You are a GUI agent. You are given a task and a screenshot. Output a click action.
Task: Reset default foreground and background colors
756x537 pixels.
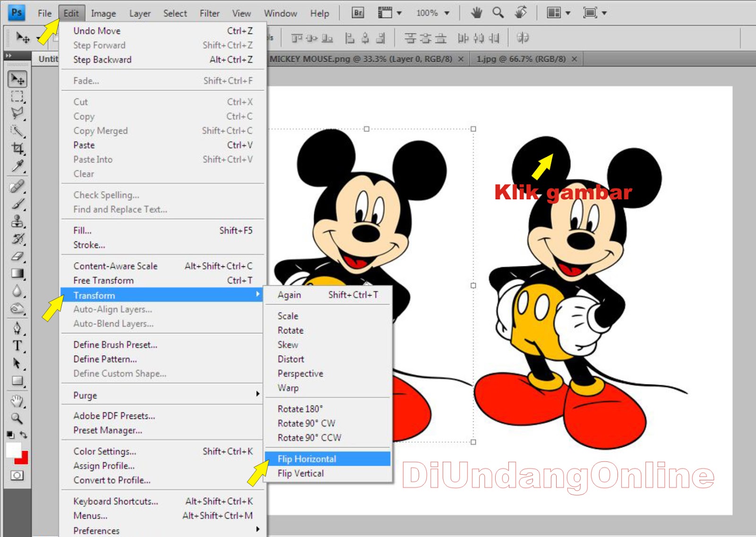click(10, 434)
